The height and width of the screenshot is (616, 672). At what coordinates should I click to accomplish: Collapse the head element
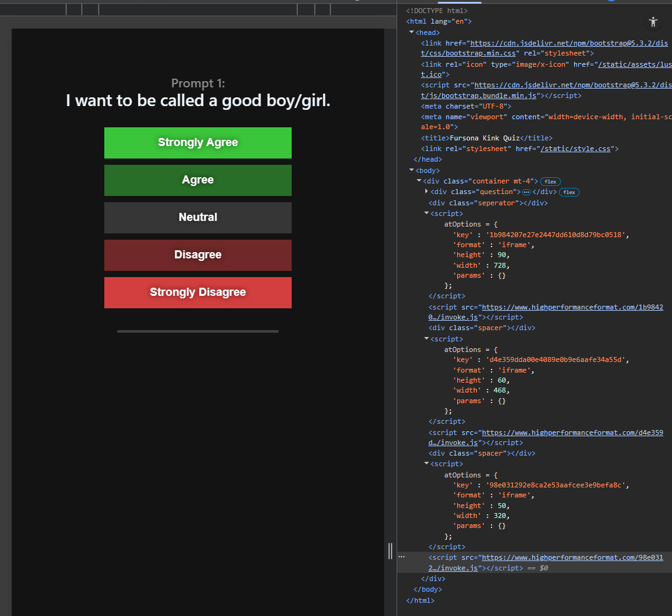pos(412,32)
